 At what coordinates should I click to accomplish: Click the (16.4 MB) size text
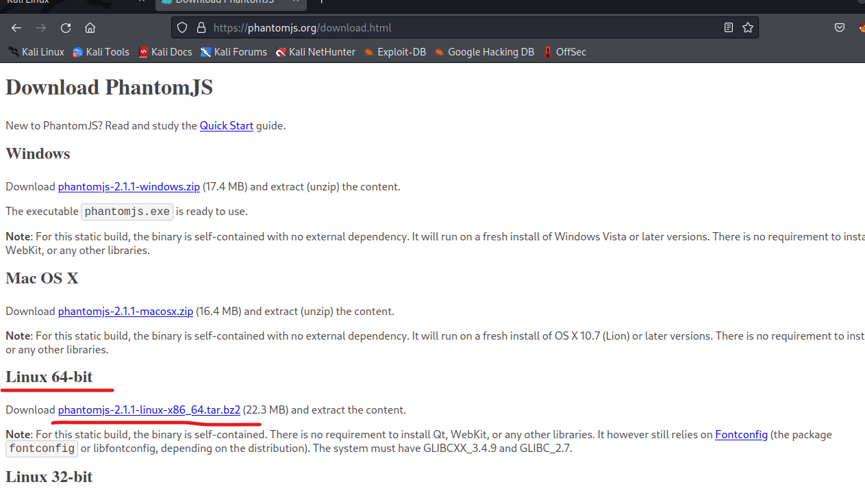(218, 312)
